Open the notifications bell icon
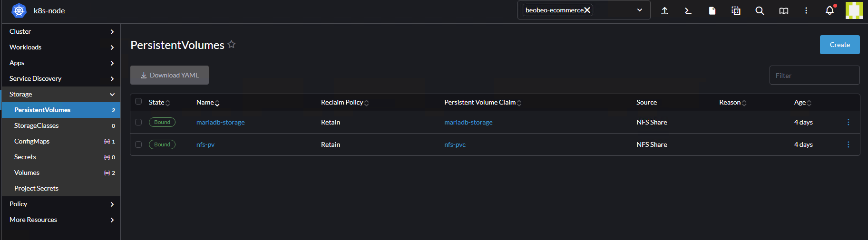The image size is (868, 240). point(829,10)
